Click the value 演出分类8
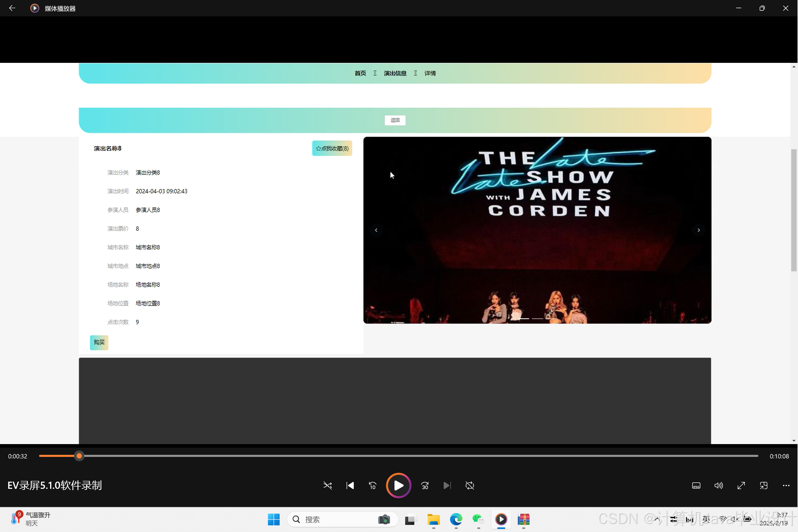This screenshot has height=532, width=798. coord(148,172)
